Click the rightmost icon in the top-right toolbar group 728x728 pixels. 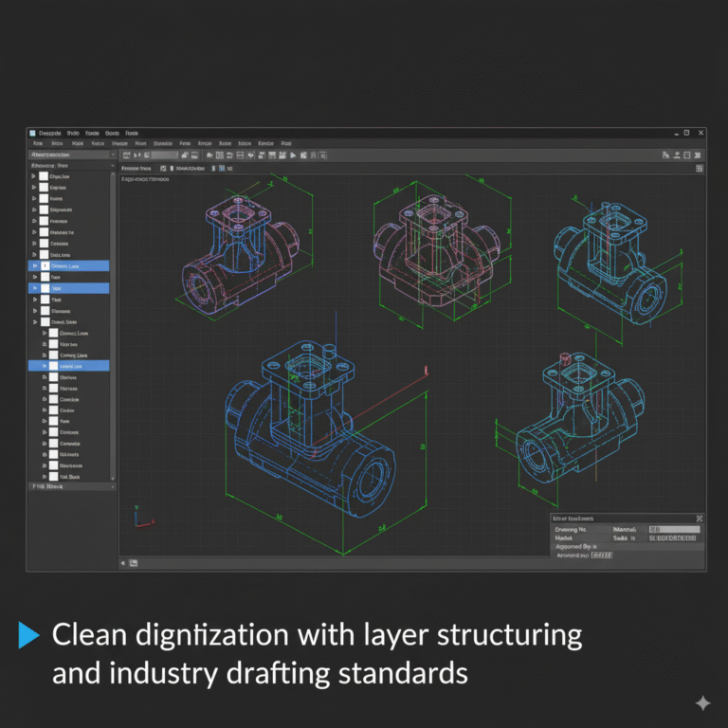(x=699, y=154)
